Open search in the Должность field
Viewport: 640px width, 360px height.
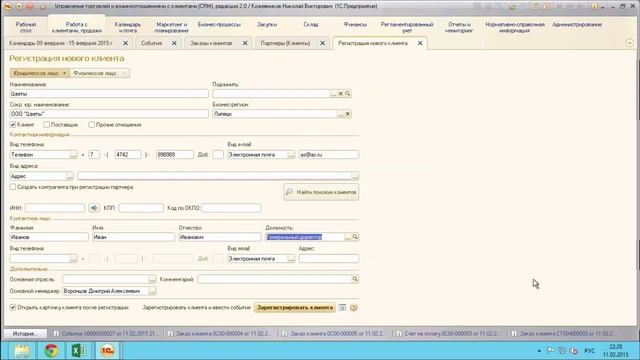pos(355,237)
